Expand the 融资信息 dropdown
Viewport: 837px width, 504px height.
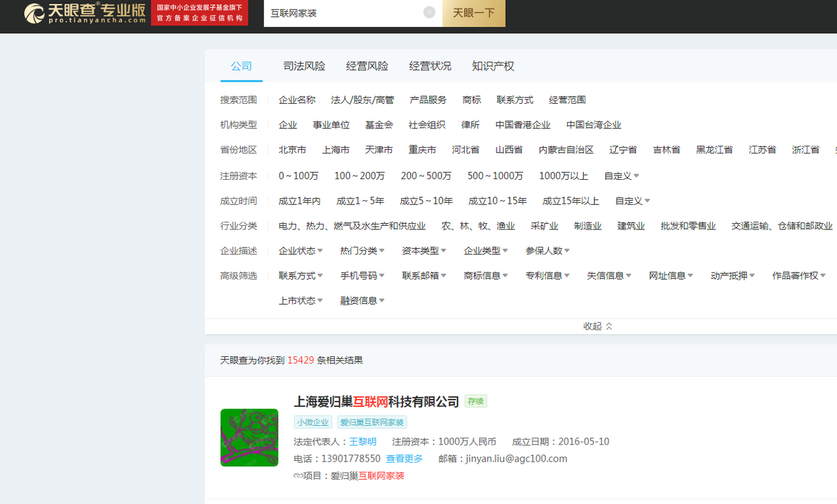coord(363,301)
